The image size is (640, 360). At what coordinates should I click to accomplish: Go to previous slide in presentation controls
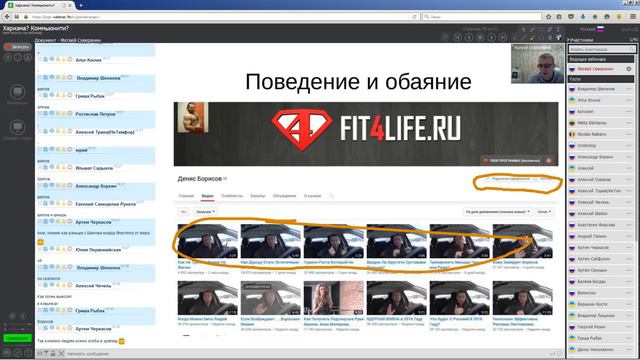(469, 37)
